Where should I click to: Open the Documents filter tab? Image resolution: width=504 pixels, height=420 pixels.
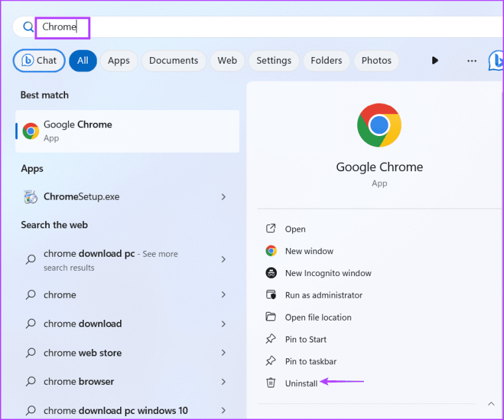point(173,60)
